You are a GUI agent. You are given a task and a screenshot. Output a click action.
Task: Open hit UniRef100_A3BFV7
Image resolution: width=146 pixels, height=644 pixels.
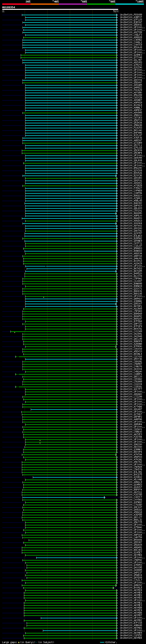[x=131, y=17]
